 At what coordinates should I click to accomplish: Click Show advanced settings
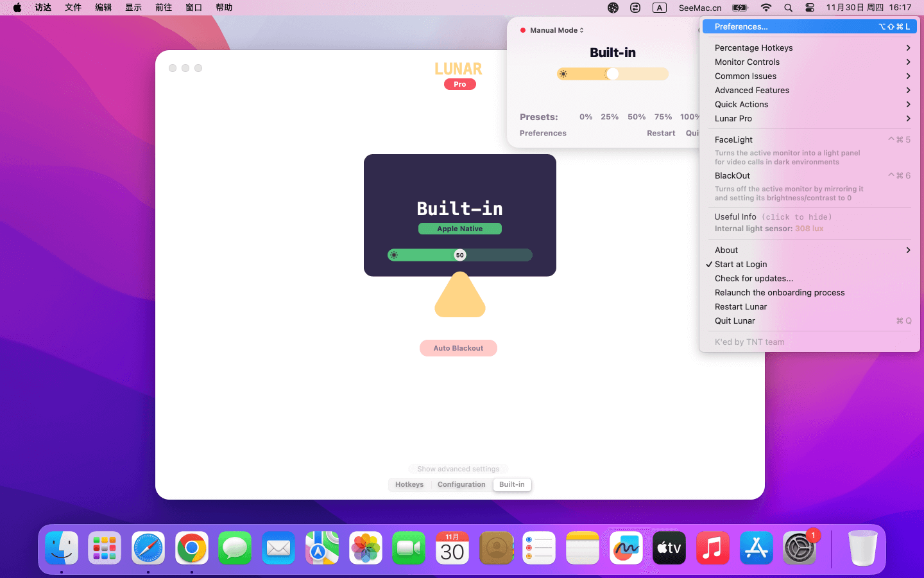pos(458,469)
